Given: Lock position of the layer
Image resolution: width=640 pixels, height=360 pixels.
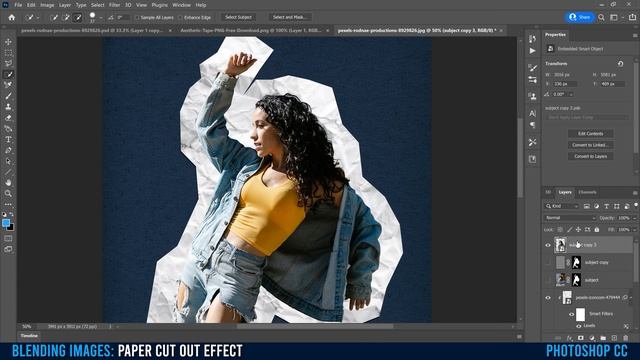Looking at the screenshot, I should point(578,230).
